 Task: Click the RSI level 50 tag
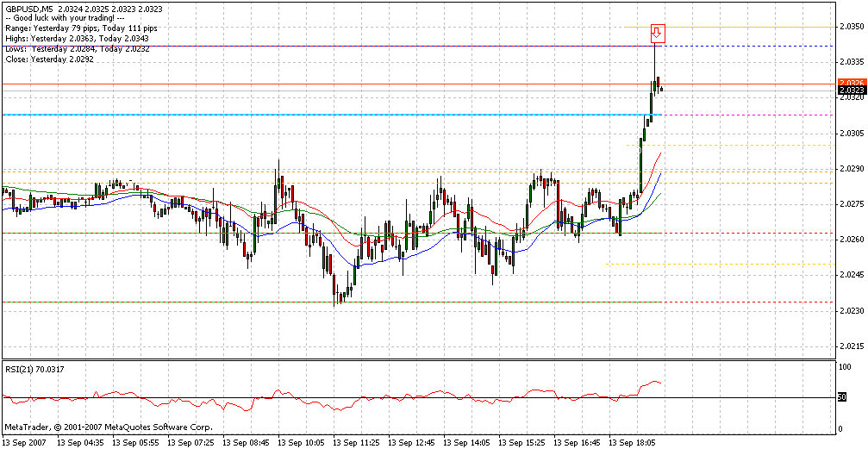click(842, 397)
